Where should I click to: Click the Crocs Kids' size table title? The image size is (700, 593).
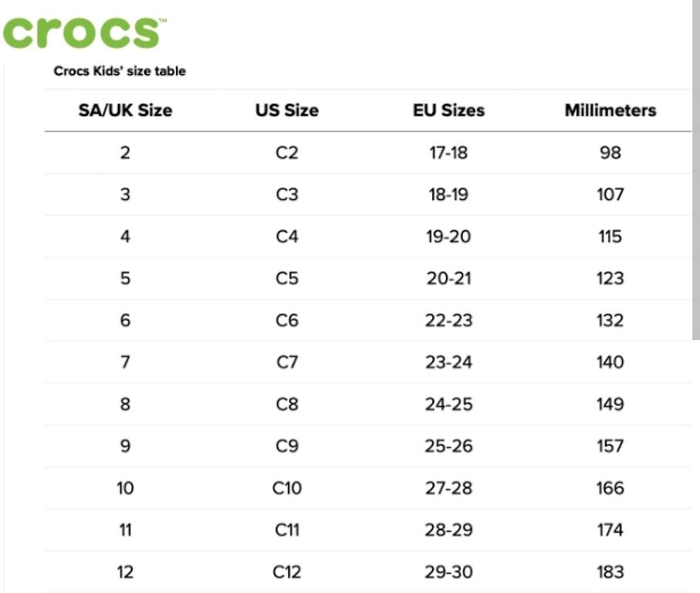tap(120, 71)
